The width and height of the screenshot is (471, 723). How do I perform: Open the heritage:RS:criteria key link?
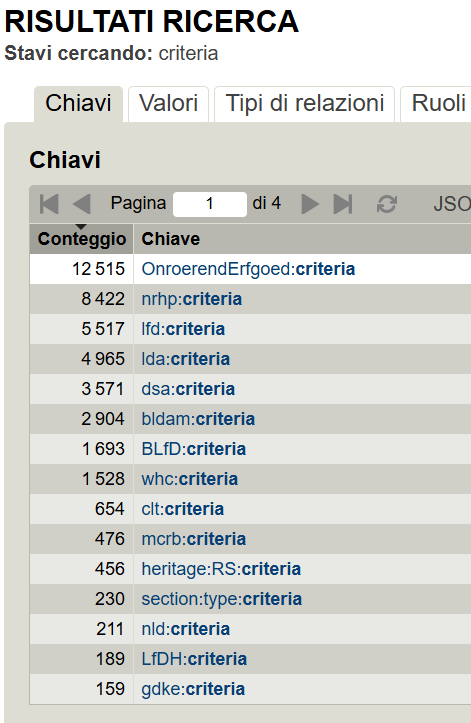click(221, 569)
